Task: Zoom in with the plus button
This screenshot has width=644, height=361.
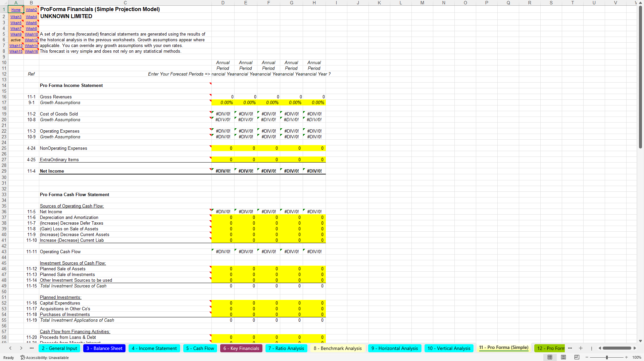Action: coord(626,357)
